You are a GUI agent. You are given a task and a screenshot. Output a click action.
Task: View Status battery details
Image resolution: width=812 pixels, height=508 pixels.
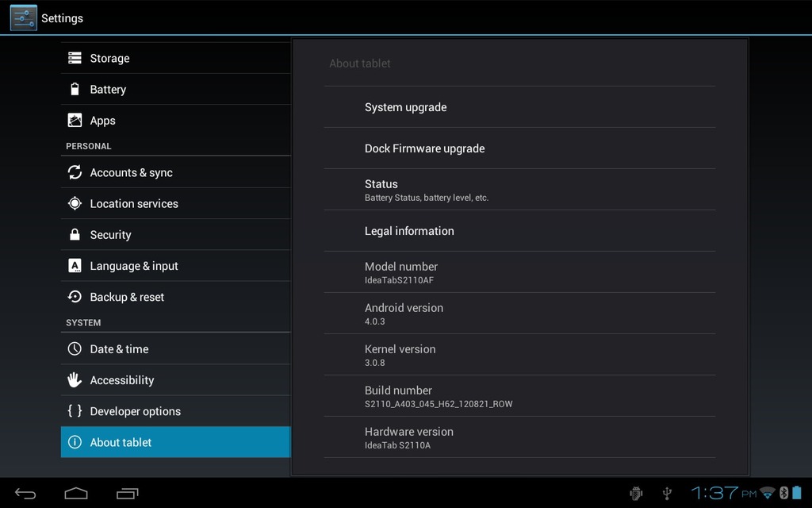click(x=519, y=190)
